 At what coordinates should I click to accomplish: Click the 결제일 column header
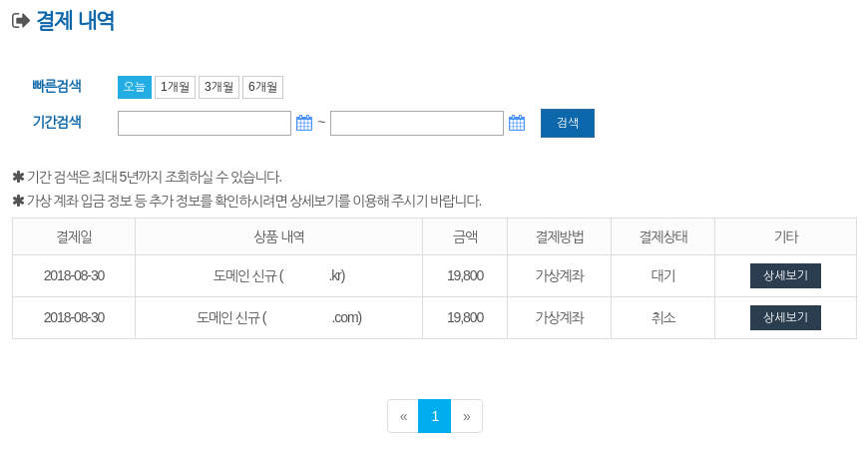[74, 236]
